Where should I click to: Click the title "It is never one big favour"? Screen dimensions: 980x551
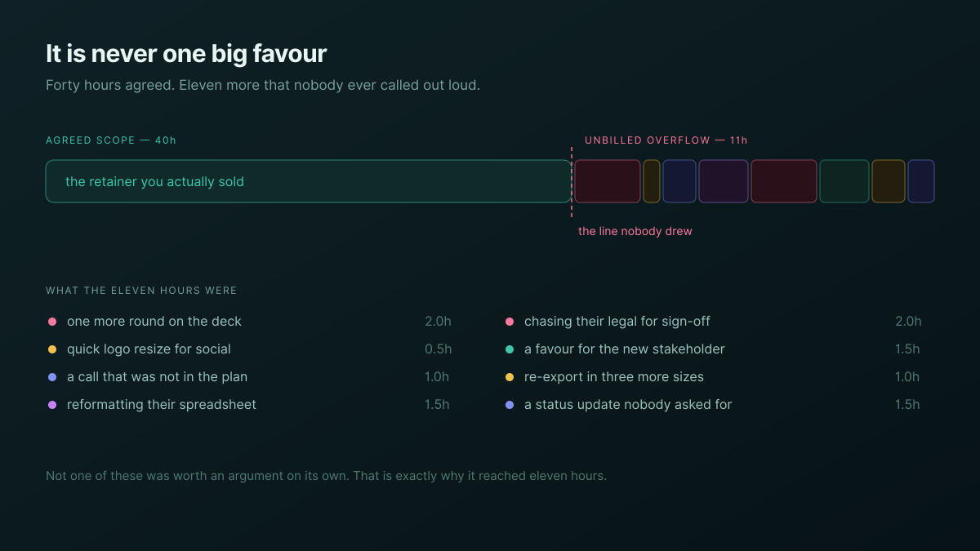pyautogui.click(x=186, y=54)
